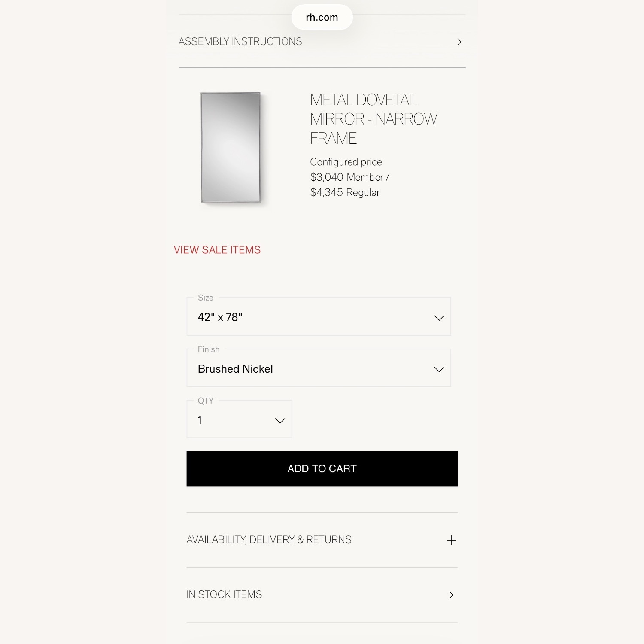
Task: Go to In Stock Items
Action: (224, 595)
